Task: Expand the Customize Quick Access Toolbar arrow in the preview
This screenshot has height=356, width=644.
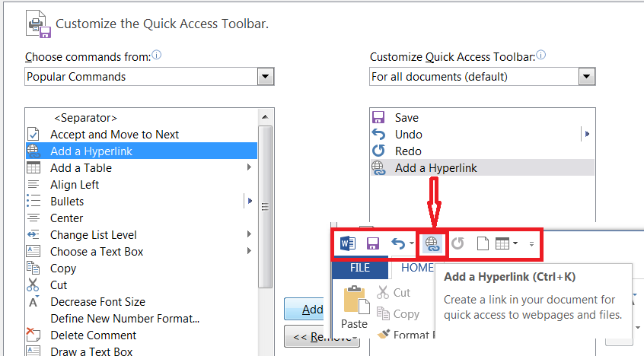Action: pos(531,244)
